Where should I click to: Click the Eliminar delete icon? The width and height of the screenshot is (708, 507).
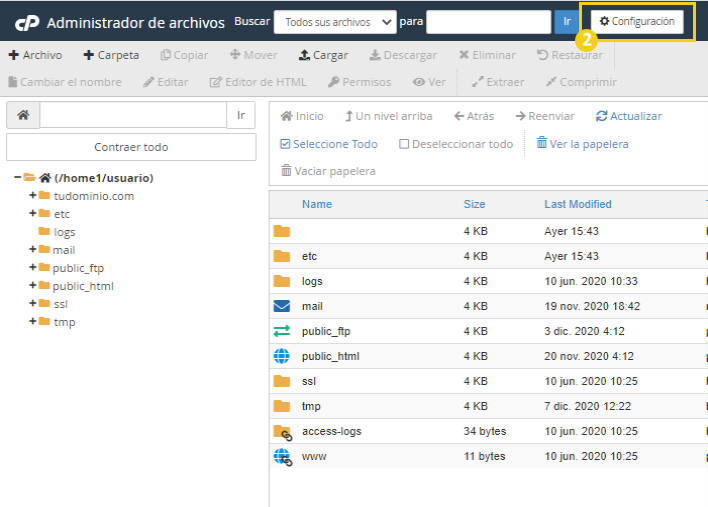tap(464, 55)
